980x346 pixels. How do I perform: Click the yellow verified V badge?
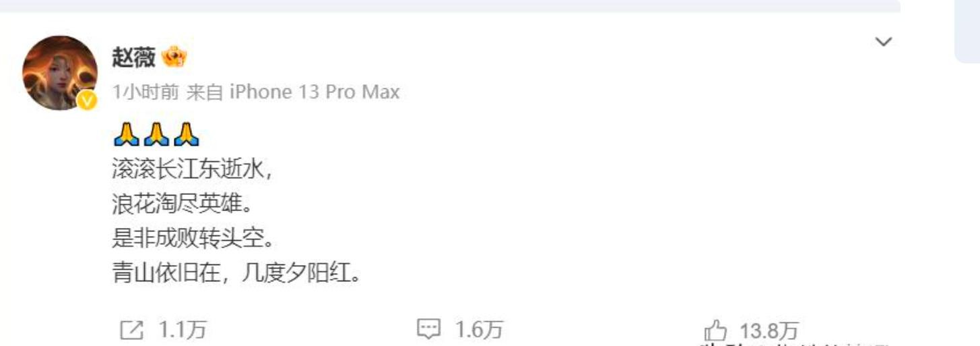pyautogui.click(x=87, y=100)
